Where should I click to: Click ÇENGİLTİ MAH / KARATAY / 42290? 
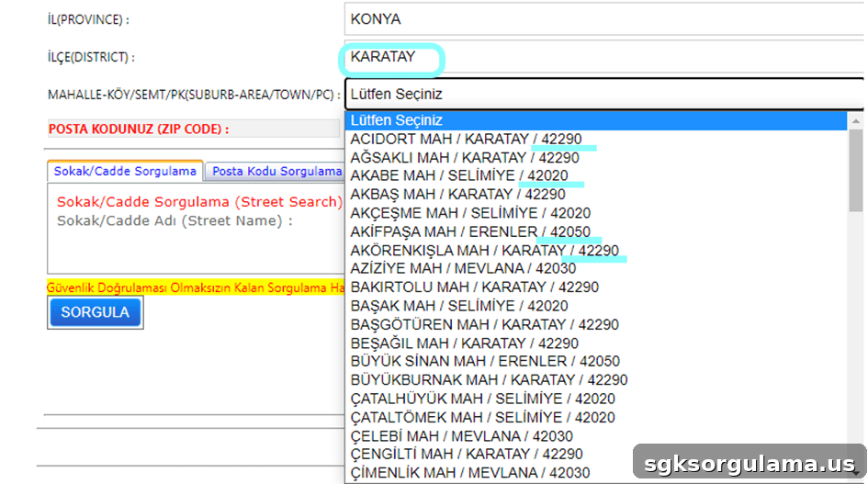[596, 455]
